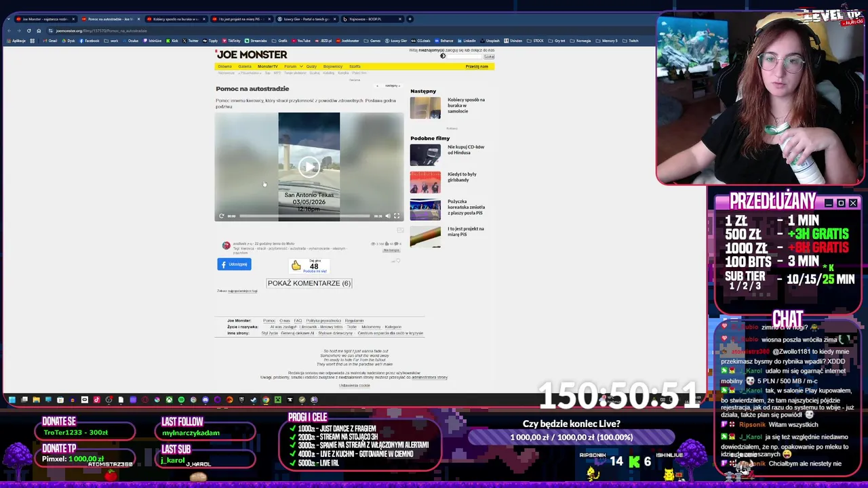868x488 pixels.
Task: Open the JoeMonster bookmark
Action: [347, 41]
